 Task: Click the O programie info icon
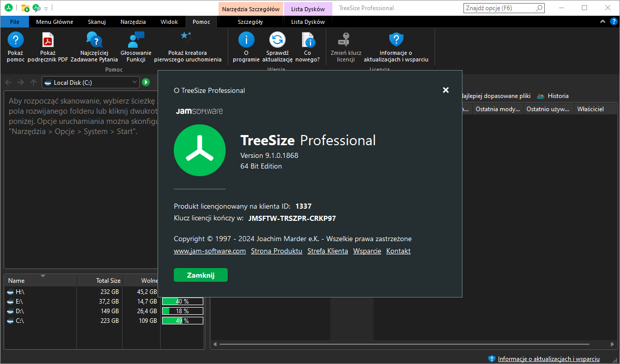click(246, 40)
